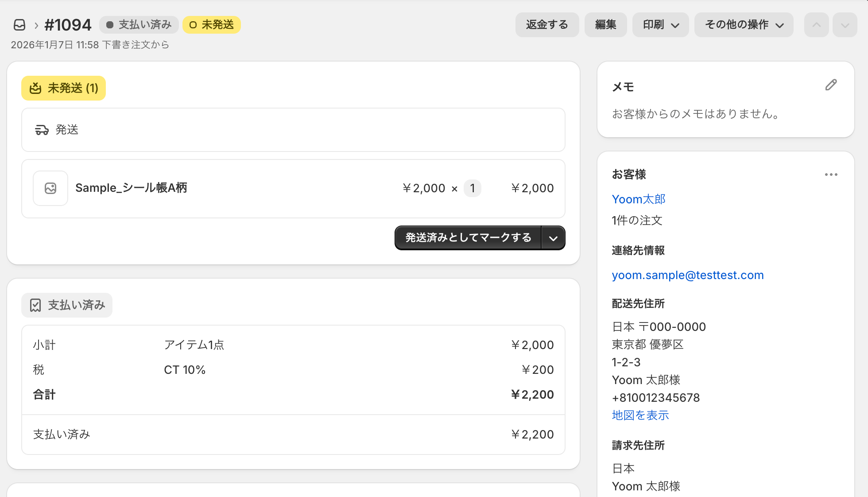Click the 編集 edit button
The height and width of the screenshot is (497, 868).
tap(605, 25)
